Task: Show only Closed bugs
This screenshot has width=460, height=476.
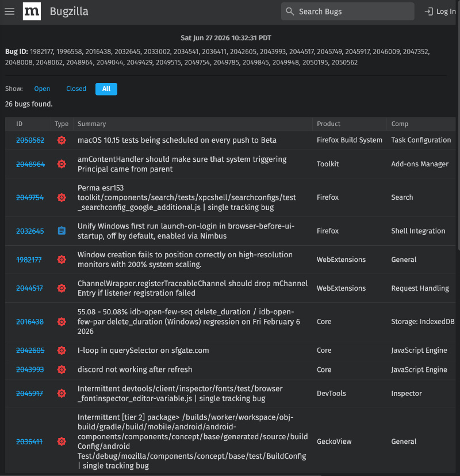Action: (76, 89)
